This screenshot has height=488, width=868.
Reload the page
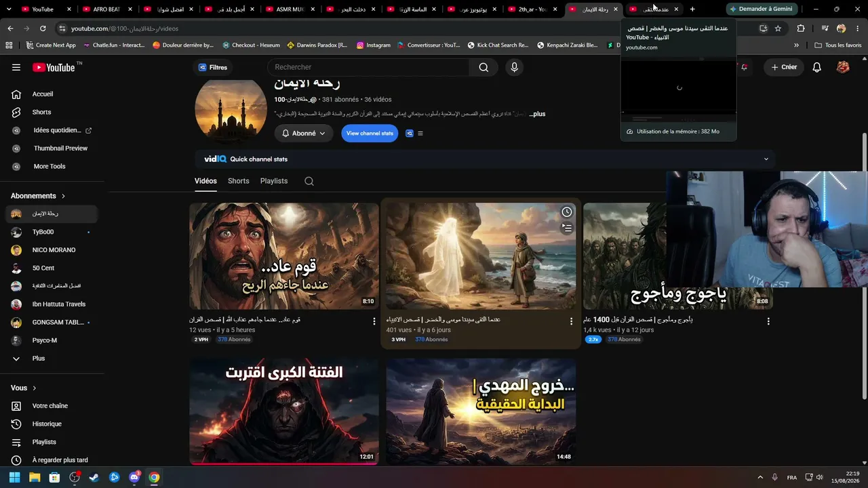(43, 28)
